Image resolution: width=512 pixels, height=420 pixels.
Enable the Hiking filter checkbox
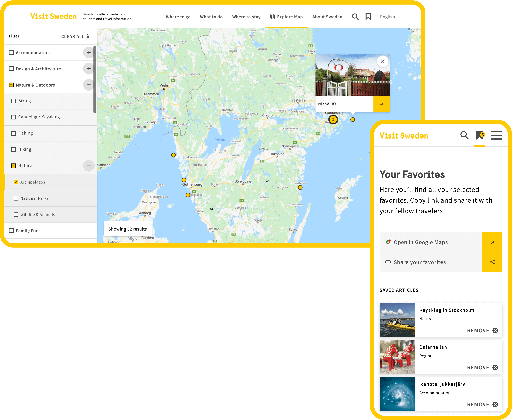14,150
